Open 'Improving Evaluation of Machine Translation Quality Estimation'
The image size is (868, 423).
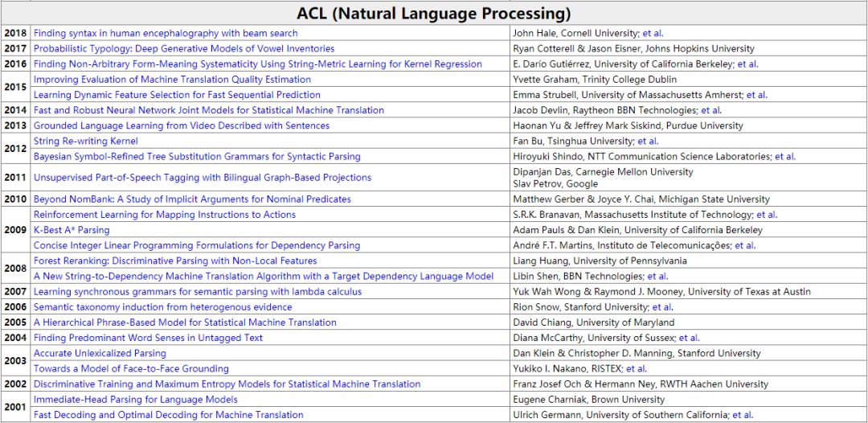pyautogui.click(x=172, y=80)
